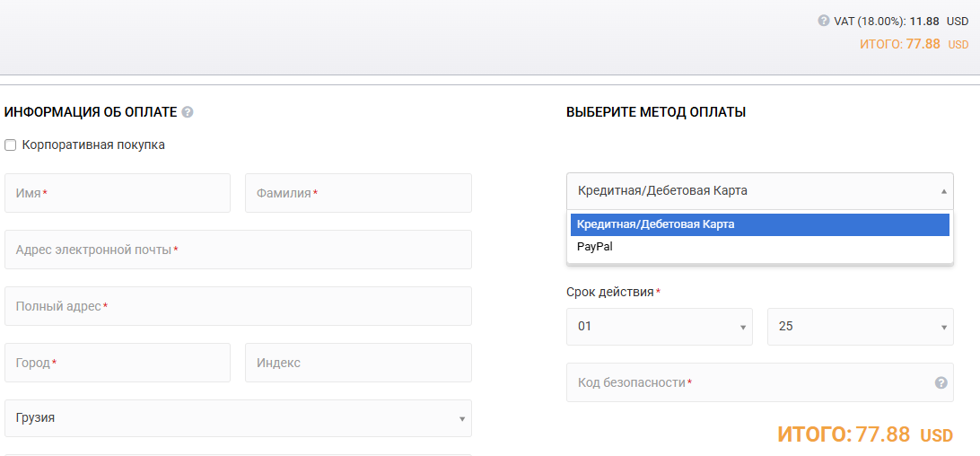This screenshot has width=980, height=456.
Task: Click the Полный адрес text field
Action: click(238, 306)
